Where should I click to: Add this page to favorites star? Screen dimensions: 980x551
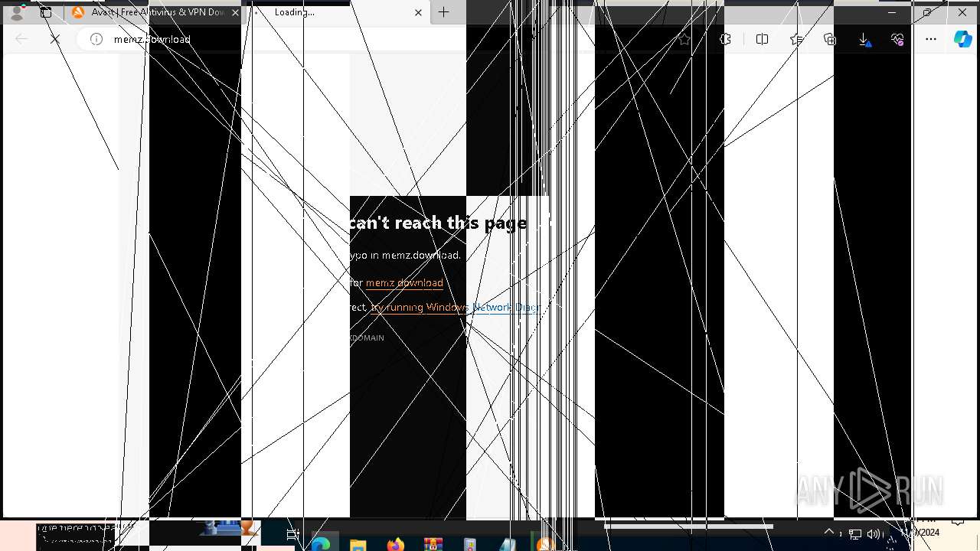coord(684,39)
